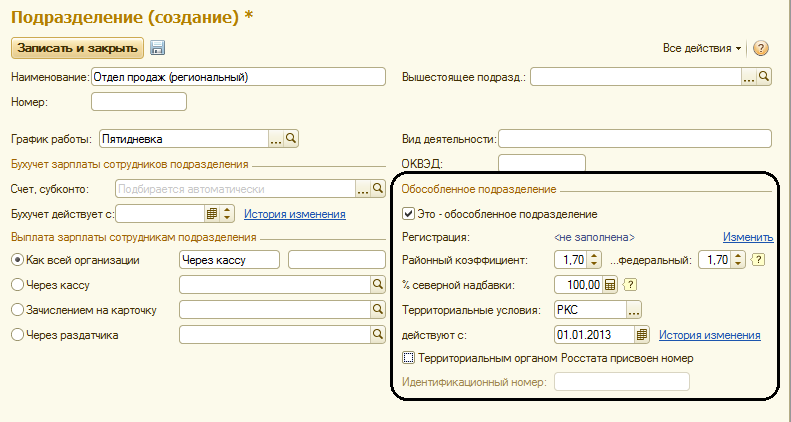
Task: Select Через раздатчика payment option
Action: coord(16,335)
